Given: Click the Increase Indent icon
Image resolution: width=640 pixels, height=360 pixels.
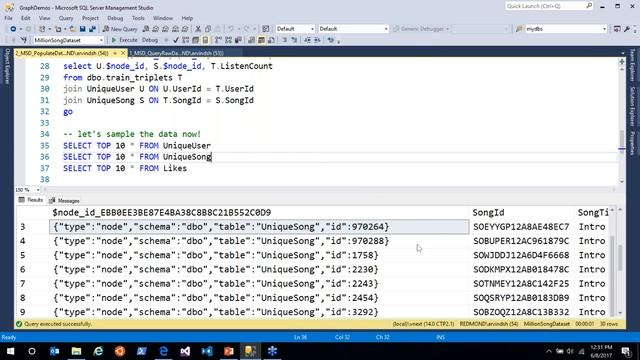Looking at the screenshot, I should click(x=317, y=40).
